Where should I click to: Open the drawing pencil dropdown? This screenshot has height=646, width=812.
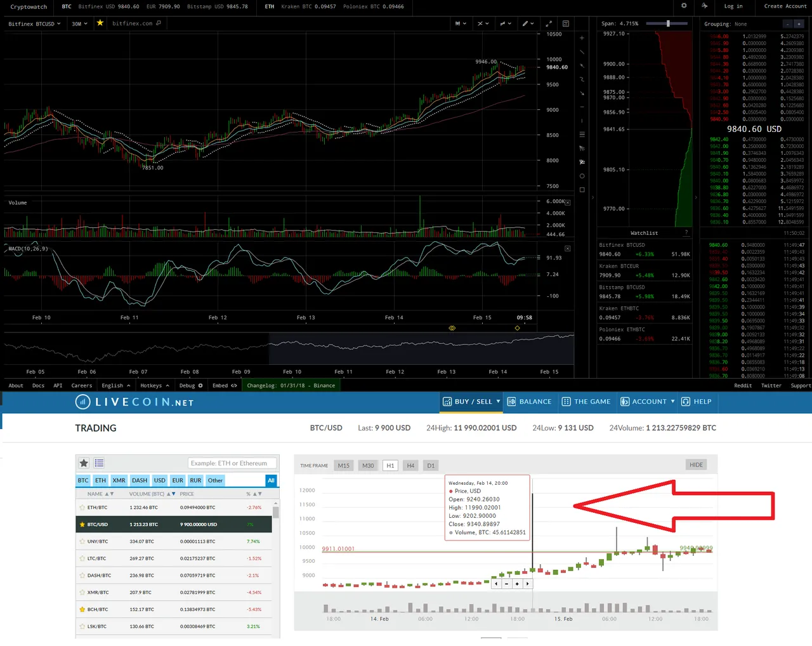click(x=528, y=23)
